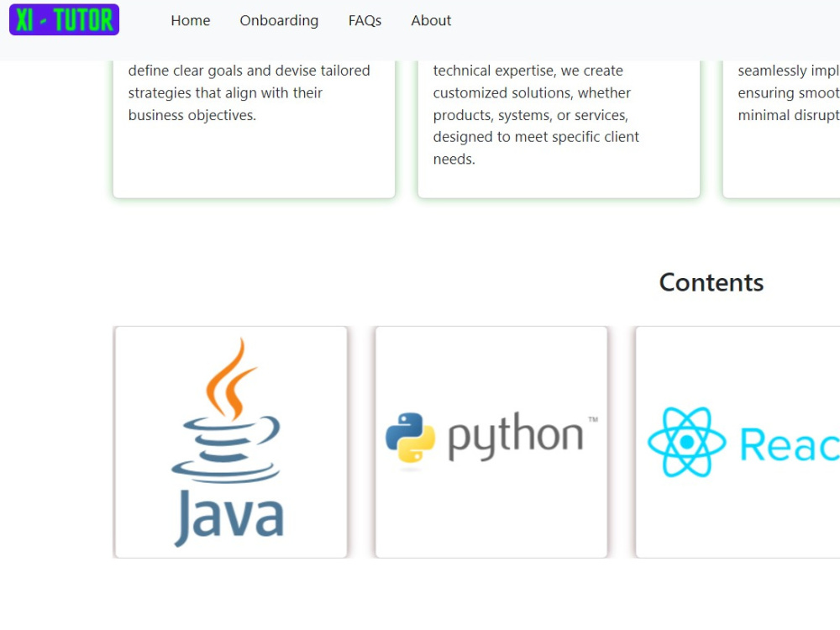Screen dimensions: 840x630
Task: Click the Python snake logo icon
Action: tap(410, 437)
